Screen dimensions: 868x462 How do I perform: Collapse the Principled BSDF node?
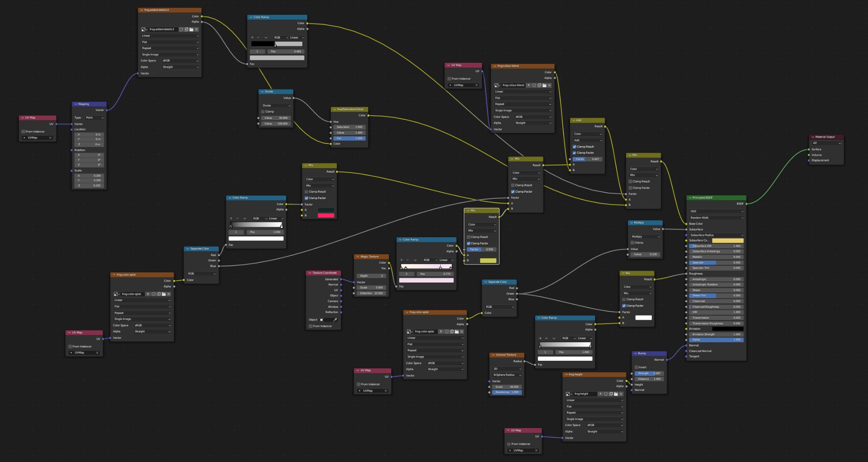click(690, 198)
